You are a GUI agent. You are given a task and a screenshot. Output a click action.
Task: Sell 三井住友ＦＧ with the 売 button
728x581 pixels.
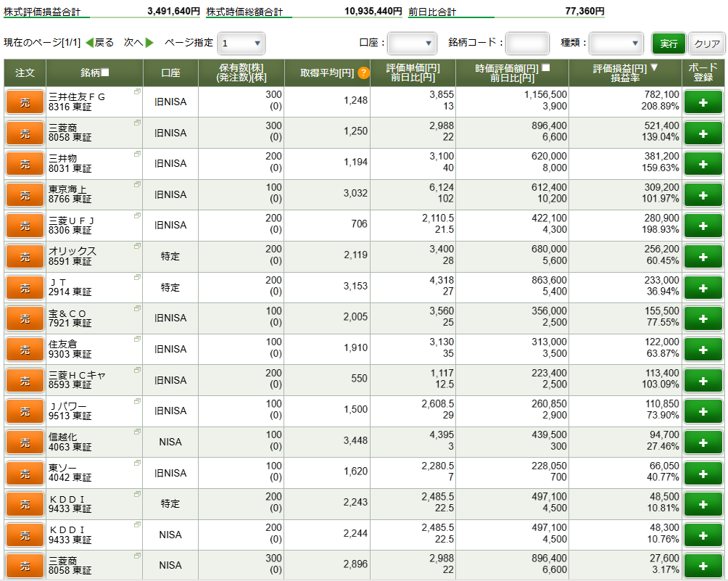coord(25,102)
